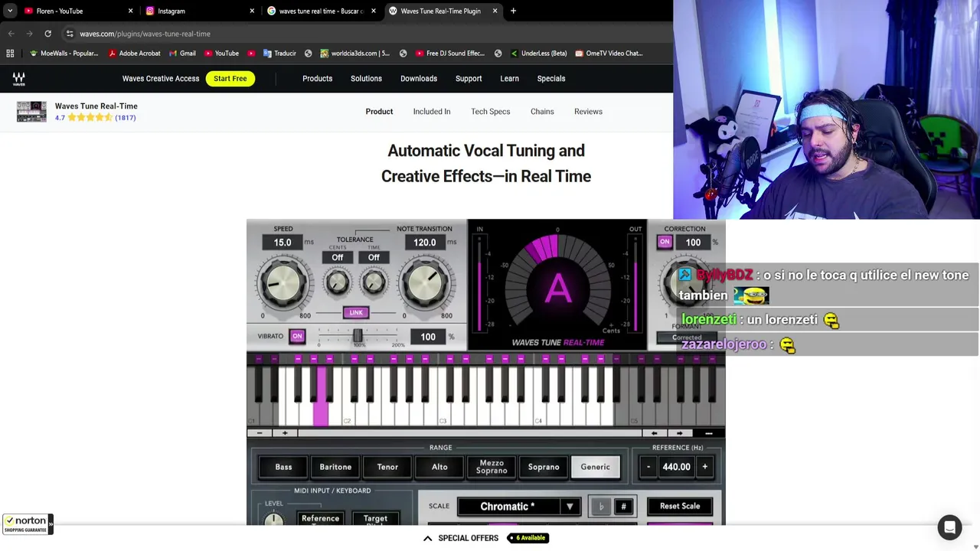This screenshot has width=980, height=551.
Task: Shift keyboard left with arrow button
Action: pos(655,433)
